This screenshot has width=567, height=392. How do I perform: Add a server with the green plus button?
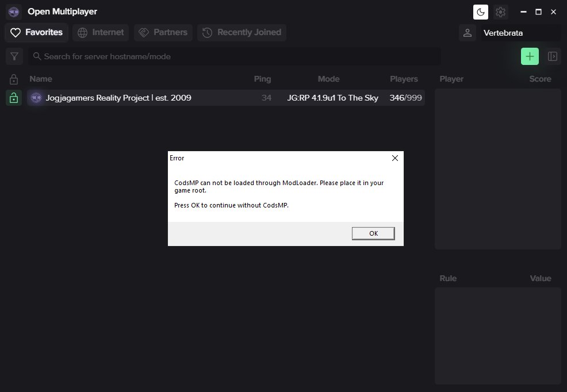coord(530,56)
